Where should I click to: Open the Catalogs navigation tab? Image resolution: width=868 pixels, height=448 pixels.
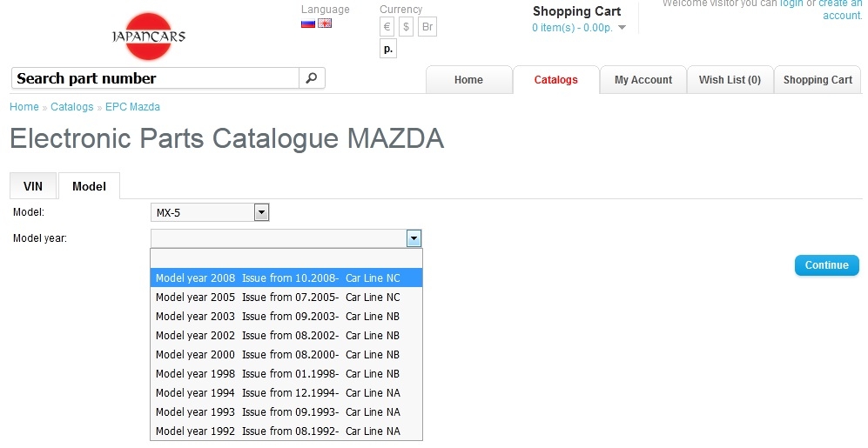(555, 80)
